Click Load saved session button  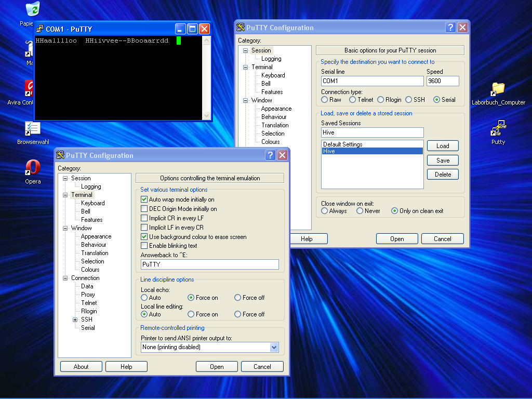point(443,146)
